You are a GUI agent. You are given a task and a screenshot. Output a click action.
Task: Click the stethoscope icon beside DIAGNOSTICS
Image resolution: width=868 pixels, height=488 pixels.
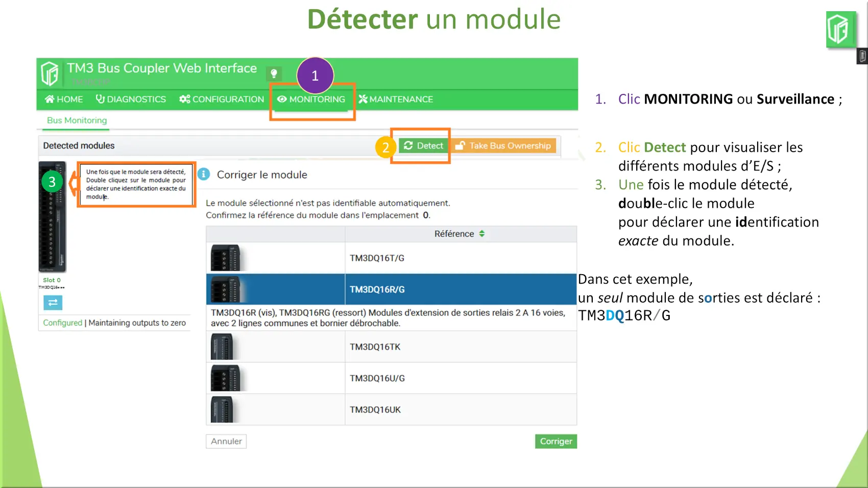[x=100, y=99]
